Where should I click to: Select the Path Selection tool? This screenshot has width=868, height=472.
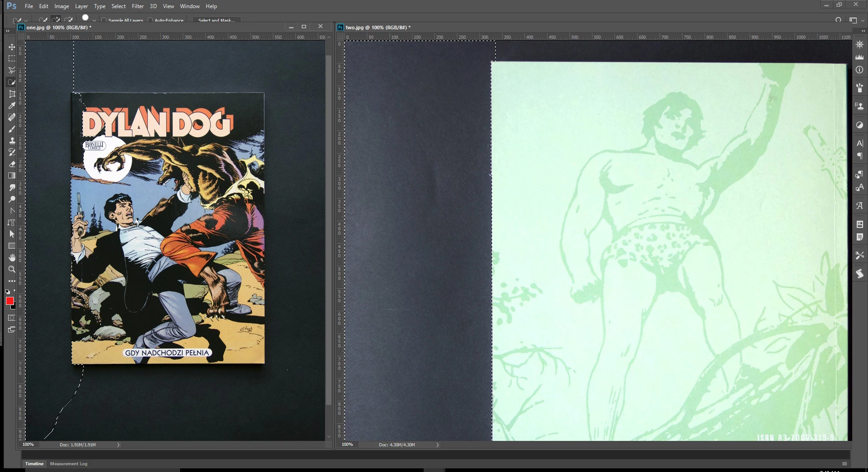tap(12, 234)
